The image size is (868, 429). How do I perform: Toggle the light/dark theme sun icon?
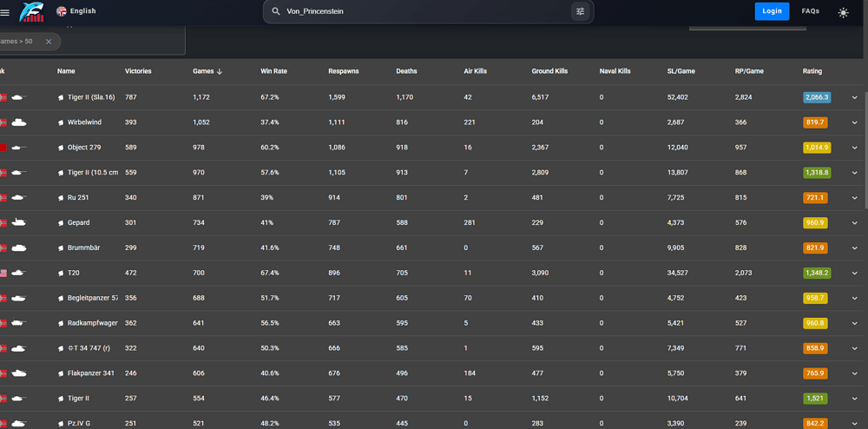(843, 12)
